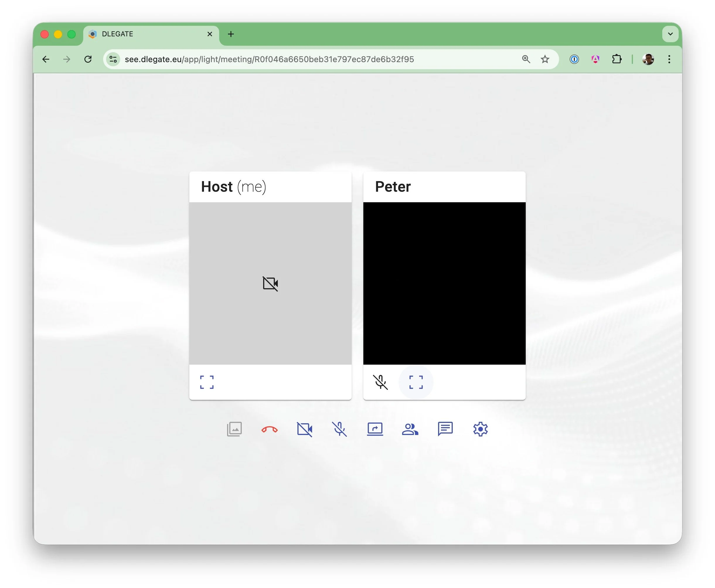
Task: Unmute your microphone
Action: pos(340,429)
